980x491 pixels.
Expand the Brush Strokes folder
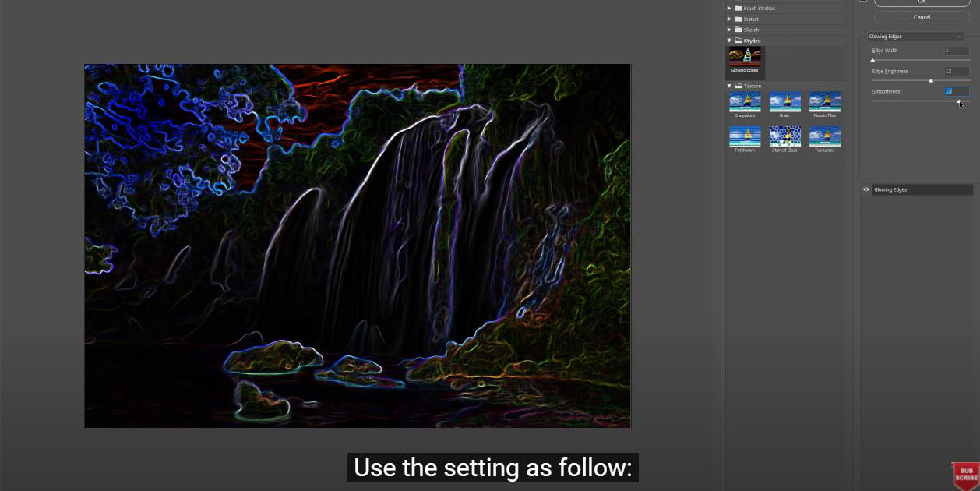(x=729, y=8)
